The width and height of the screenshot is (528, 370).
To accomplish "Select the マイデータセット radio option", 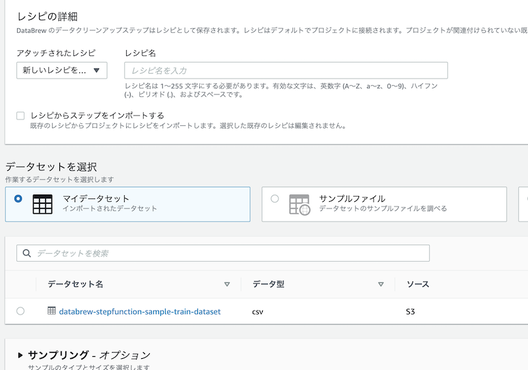I will [x=18, y=199].
